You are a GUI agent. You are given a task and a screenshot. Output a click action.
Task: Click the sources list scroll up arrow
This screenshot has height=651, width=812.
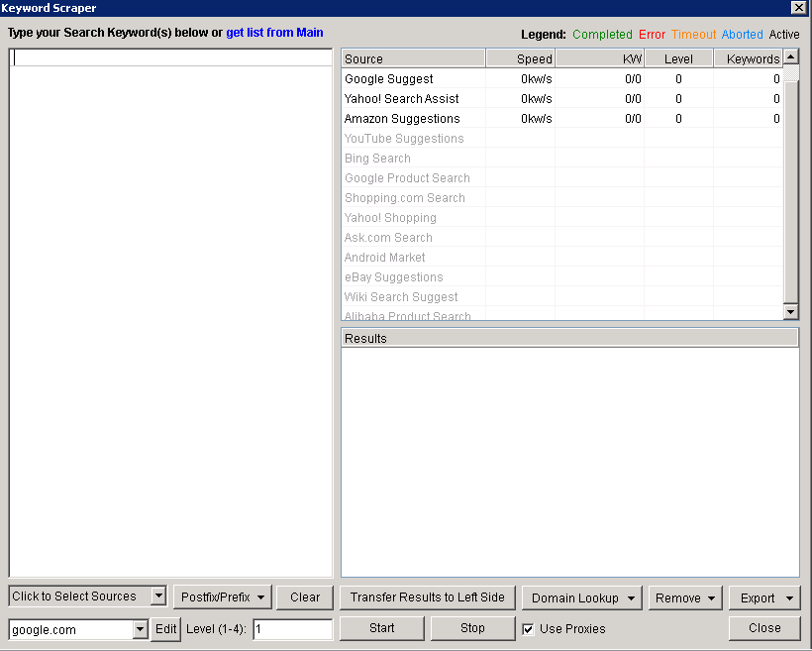(791, 55)
